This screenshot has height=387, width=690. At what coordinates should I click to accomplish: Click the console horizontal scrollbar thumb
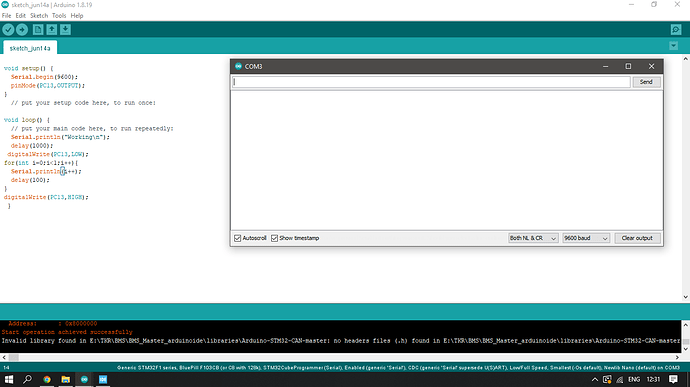click(x=14, y=358)
